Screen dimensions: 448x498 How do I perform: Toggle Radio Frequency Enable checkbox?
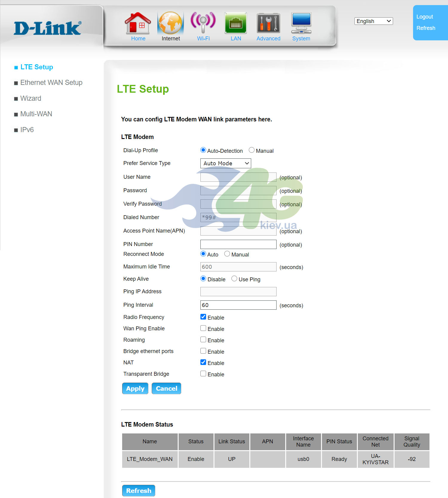click(203, 317)
